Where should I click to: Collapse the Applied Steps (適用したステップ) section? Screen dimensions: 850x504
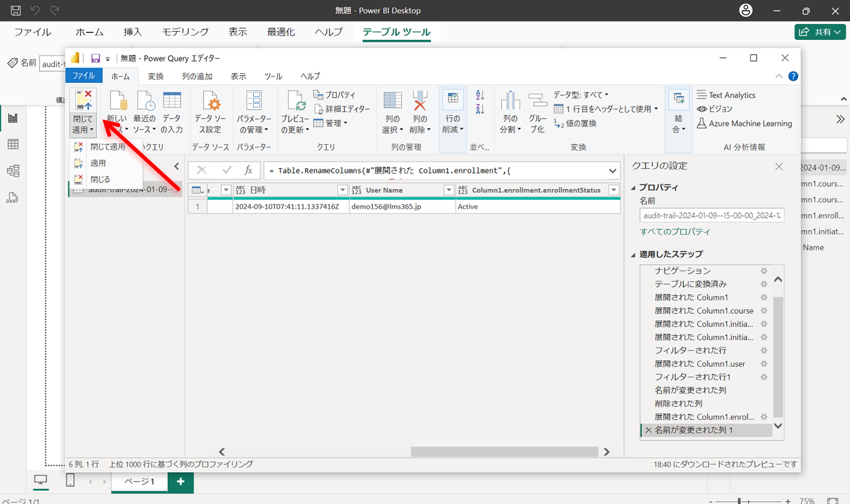[x=633, y=255]
